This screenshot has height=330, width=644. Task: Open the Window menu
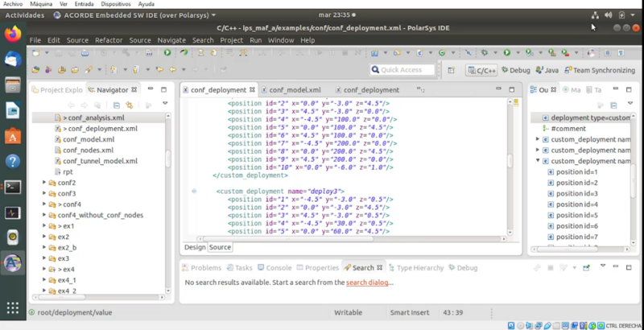click(281, 40)
